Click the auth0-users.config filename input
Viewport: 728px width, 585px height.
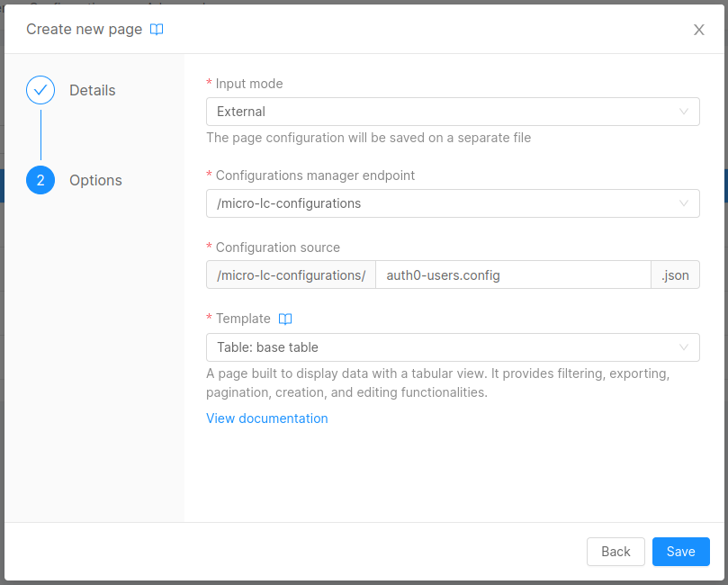click(x=513, y=274)
